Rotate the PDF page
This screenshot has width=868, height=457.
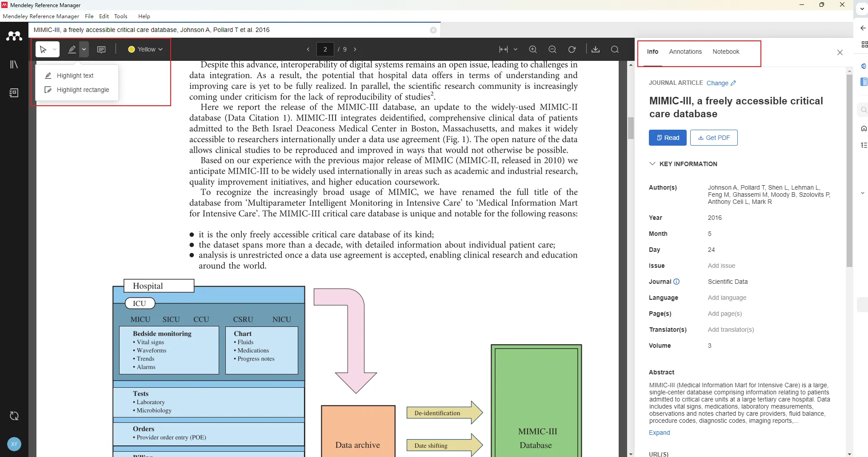click(x=572, y=49)
